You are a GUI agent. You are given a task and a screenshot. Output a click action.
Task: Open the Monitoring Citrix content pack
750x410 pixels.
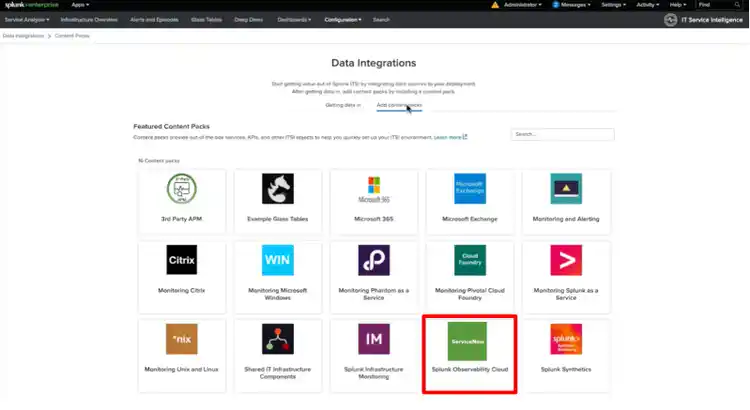pyautogui.click(x=182, y=260)
